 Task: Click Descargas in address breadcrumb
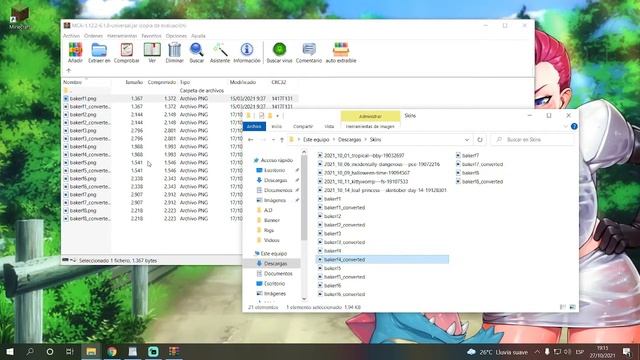pos(349,140)
